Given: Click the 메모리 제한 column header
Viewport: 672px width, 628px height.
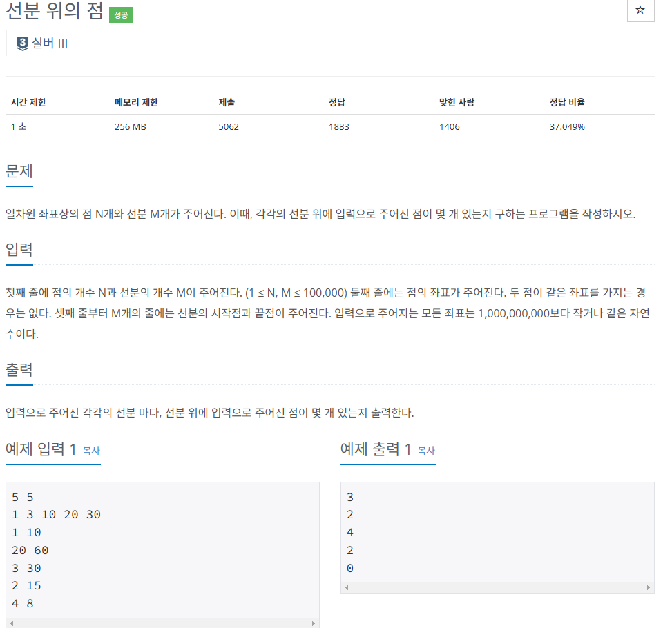Looking at the screenshot, I should [136, 102].
